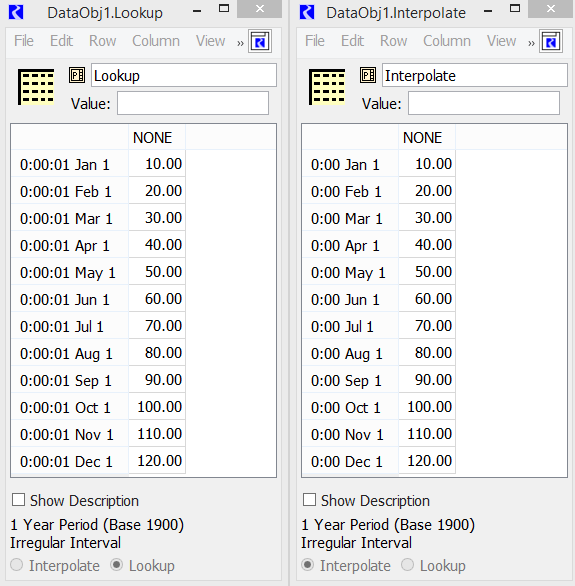Image resolution: width=575 pixels, height=586 pixels.
Task: Open the Column menu in Interpolate window
Action: pyautogui.click(x=447, y=41)
